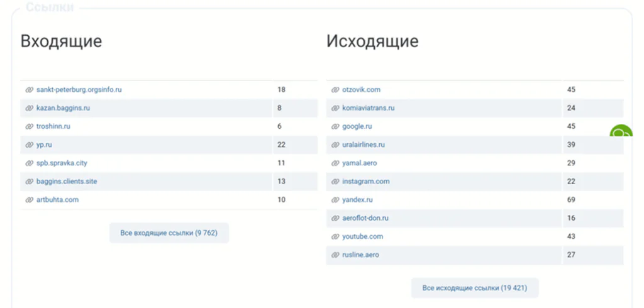The height and width of the screenshot is (308, 644).
Task: Follow the uralairlines.ru link
Action: (x=364, y=145)
